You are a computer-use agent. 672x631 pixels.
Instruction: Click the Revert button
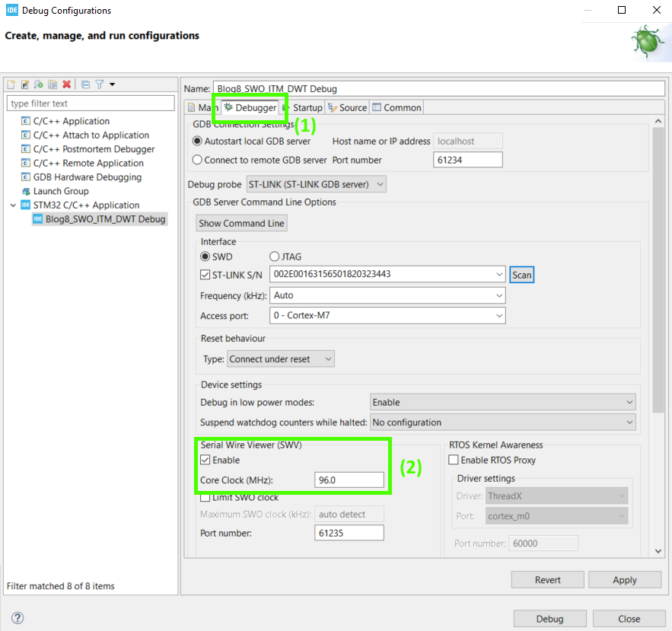(x=547, y=580)
